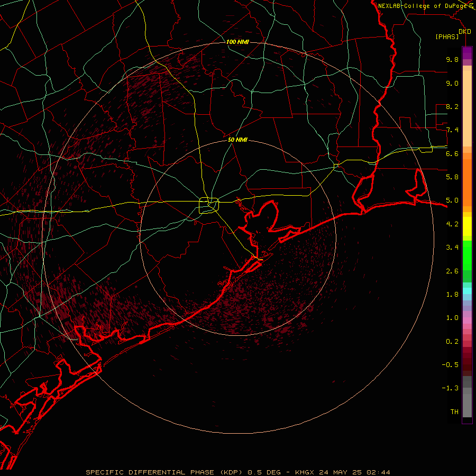Pick the large peach band in the color scale
The height and width of the screenshot is (476, 476).
click(467, 108)
